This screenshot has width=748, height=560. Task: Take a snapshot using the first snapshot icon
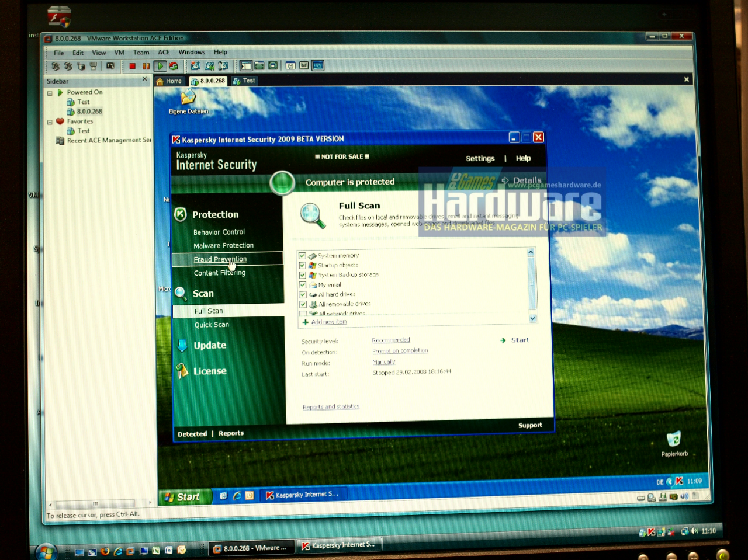point(196,66)
